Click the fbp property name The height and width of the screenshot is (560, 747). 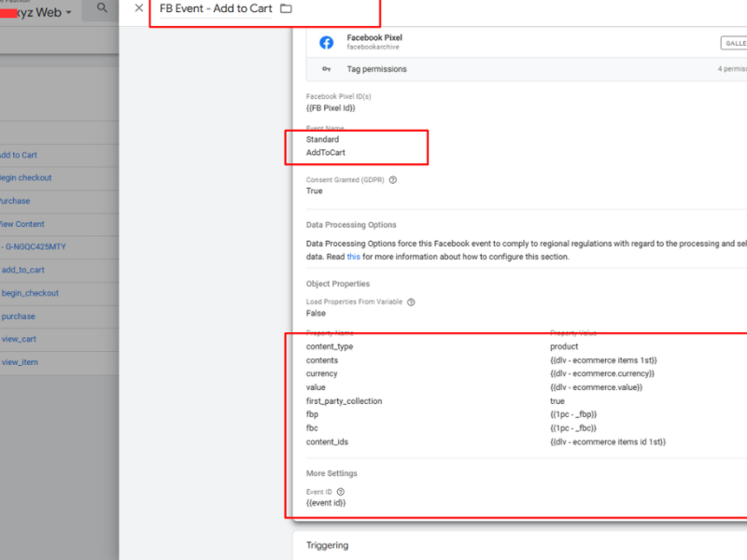(312, 414)
